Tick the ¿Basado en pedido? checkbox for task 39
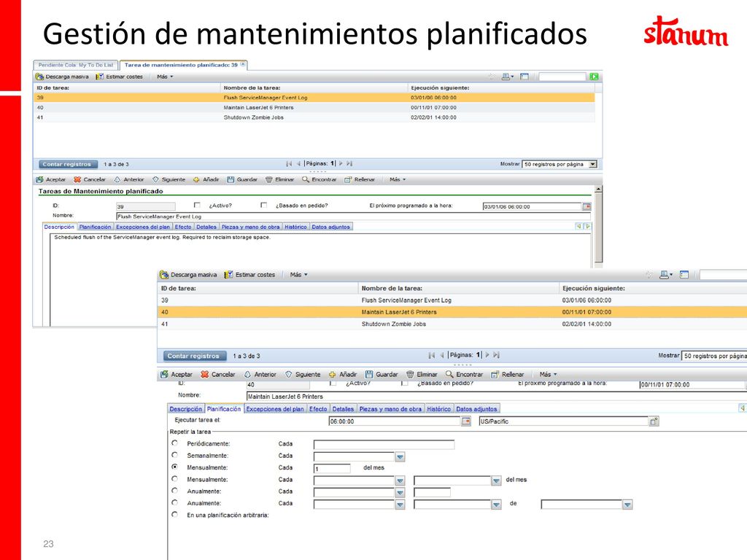This screenshot has height=560, width=747. click(263, 205)
